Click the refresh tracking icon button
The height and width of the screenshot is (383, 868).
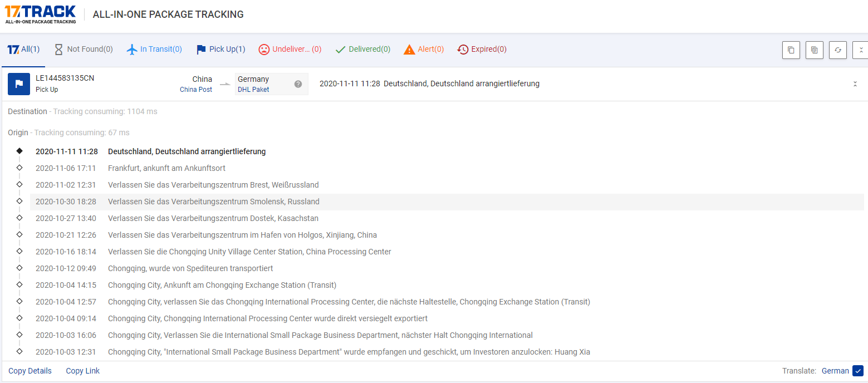(x=837, y=50)
